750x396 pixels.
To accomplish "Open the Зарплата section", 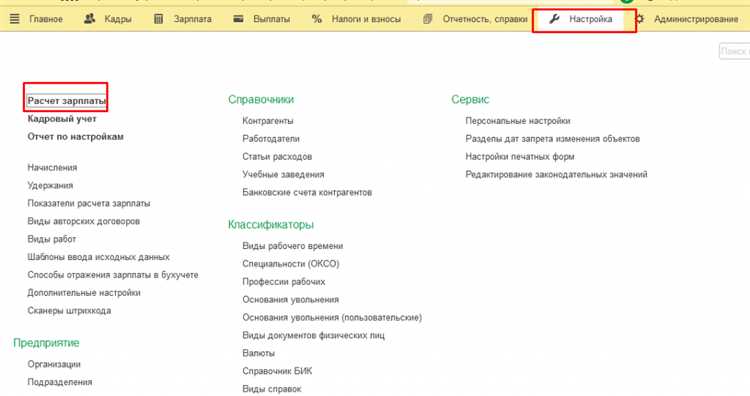I will [x=193, y=19].
